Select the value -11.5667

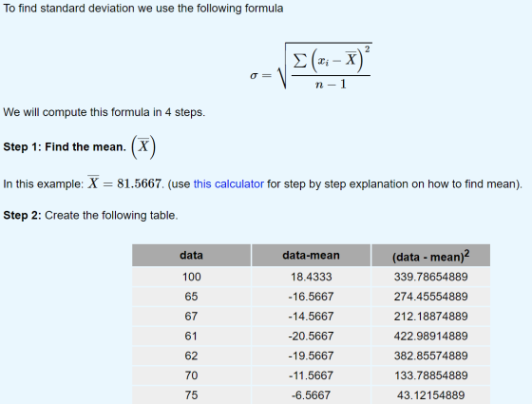[x=311, y=375]
